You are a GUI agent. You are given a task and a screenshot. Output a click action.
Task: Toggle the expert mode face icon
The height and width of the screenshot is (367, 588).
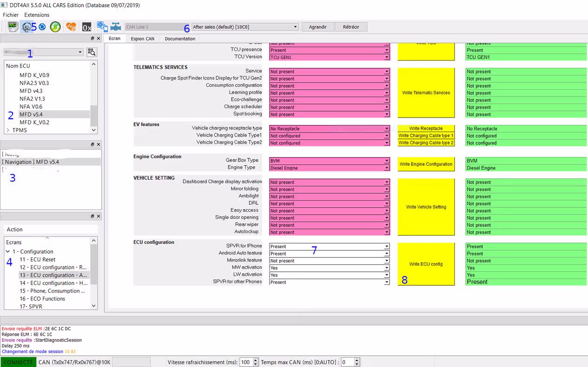27,27
